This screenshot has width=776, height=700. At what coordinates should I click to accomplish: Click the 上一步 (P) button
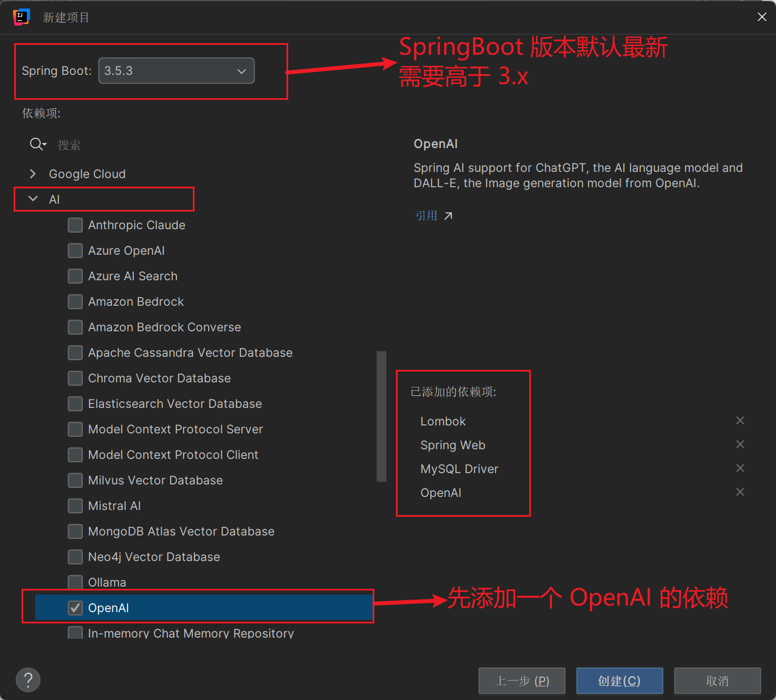[522, 681]
